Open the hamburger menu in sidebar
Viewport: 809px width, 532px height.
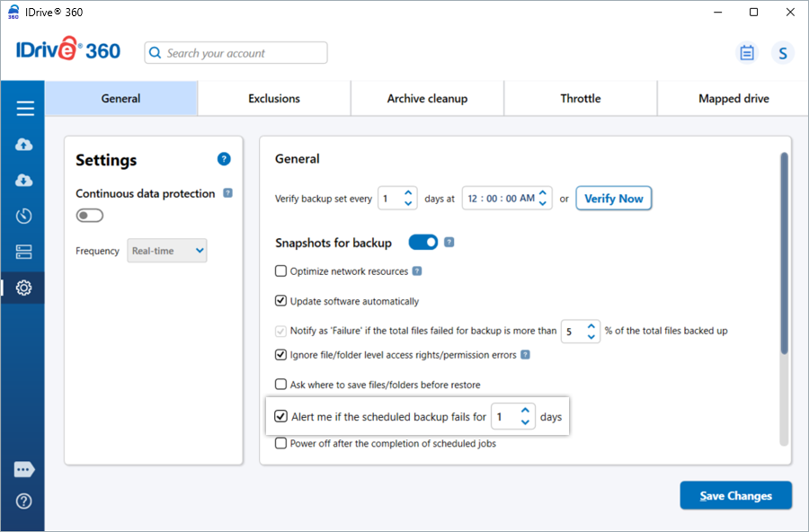[24, 109]
